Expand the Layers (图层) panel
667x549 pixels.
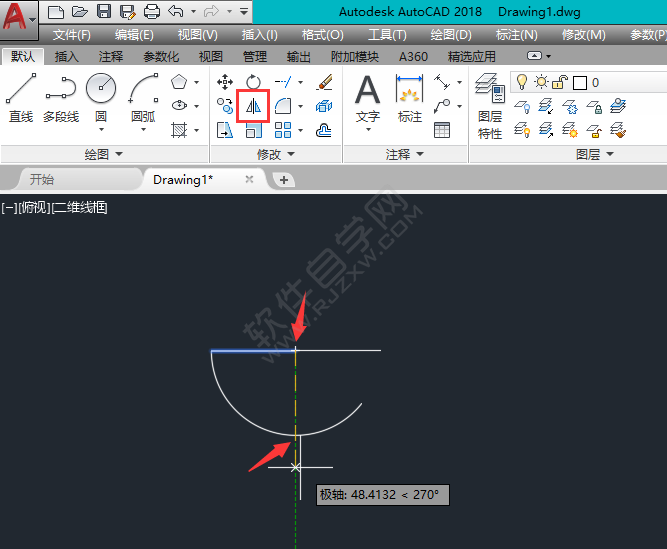click(595, 154)
